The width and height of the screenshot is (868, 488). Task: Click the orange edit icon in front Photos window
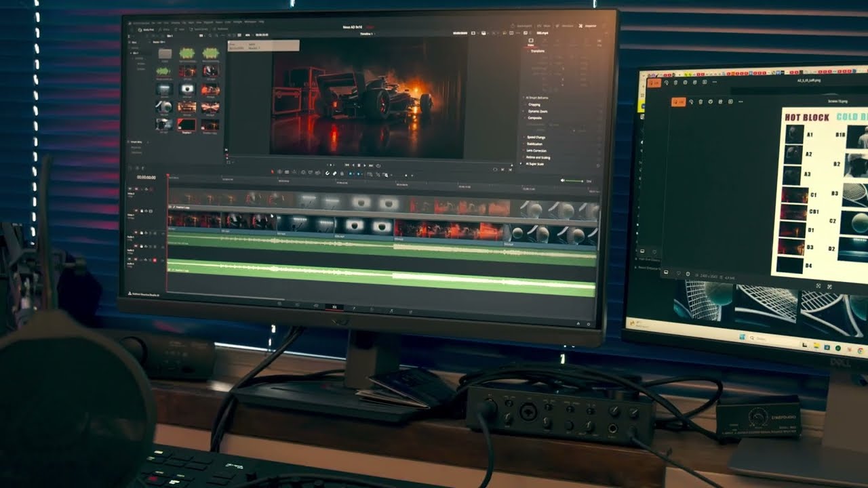click(679, 102)
